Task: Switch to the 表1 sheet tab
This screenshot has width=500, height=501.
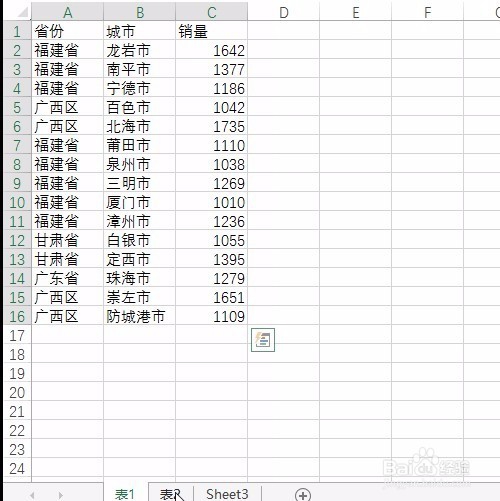Action: pos(125,494)
